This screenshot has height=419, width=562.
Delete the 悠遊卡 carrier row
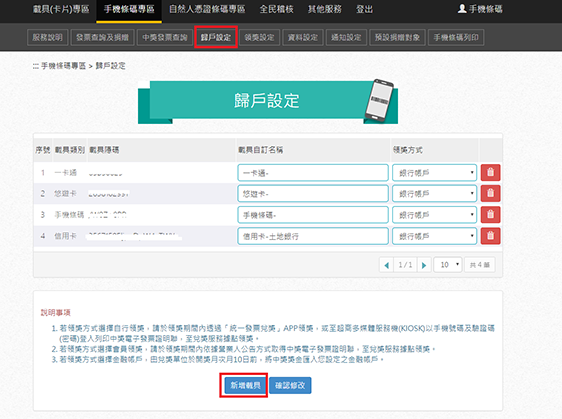490,194
